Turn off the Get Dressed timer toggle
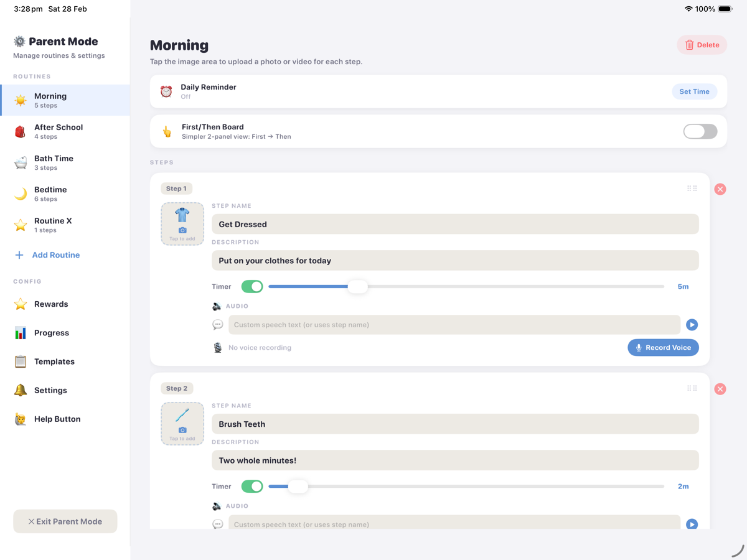Viewport: 747px width, 560px height. [x=252, y=286]
